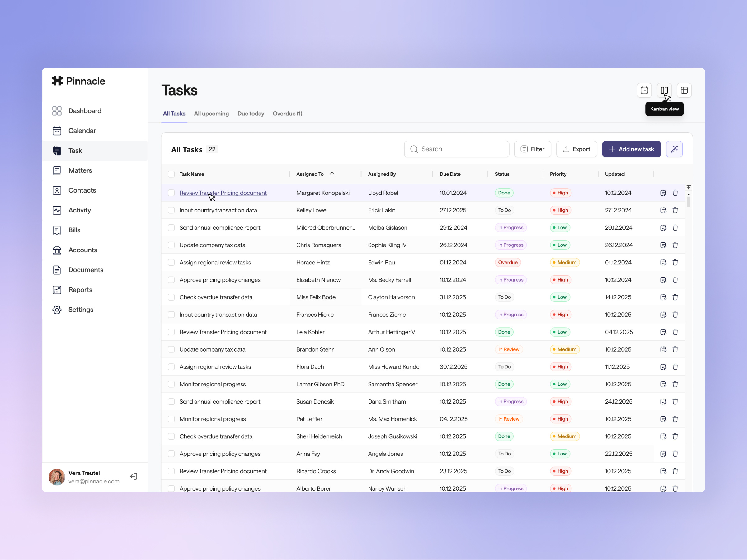Select the calendar view icon
This screenshot has height=560, width=747.
pos(644,90)
